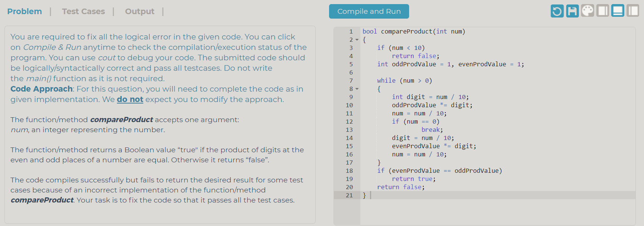The image size is (644, 226).
Task: Choose the left-sidebar layout icon
Action: (x=632, y=11)
